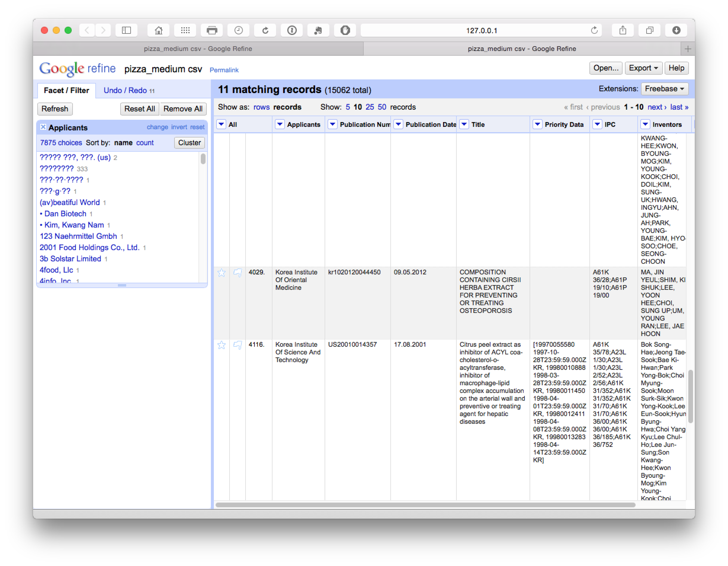The image size is (728, 566).
Task: Select the first pizza_medium csv browser tab
Action: 198,49
